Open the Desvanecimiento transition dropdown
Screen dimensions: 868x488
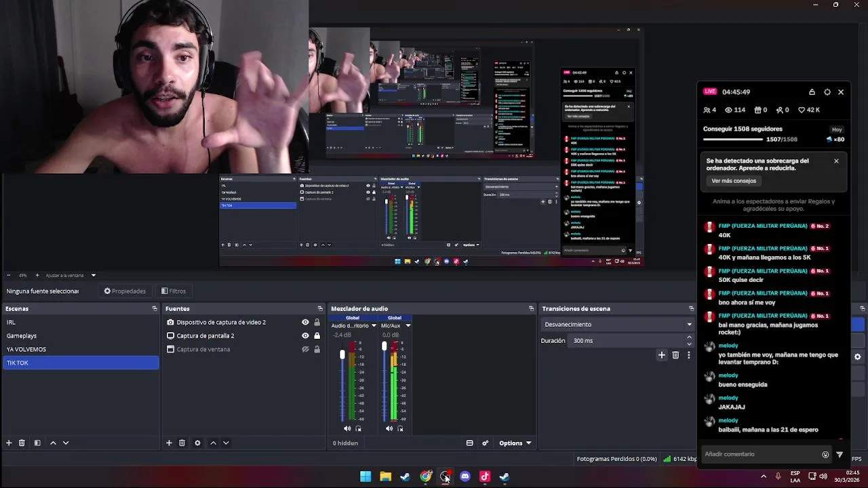tap(617, 324)
